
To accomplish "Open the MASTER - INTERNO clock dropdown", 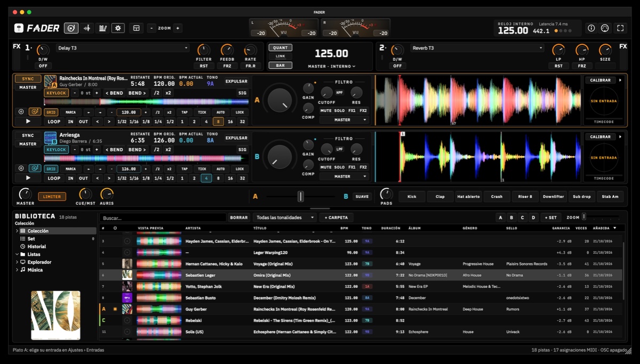I will tap(332, 67).
